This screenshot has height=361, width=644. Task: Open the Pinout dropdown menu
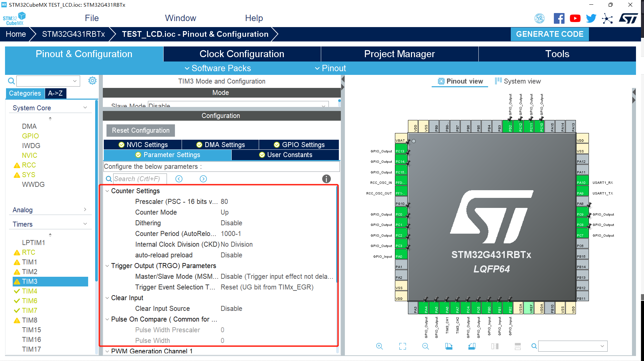(x=330, y=68)
